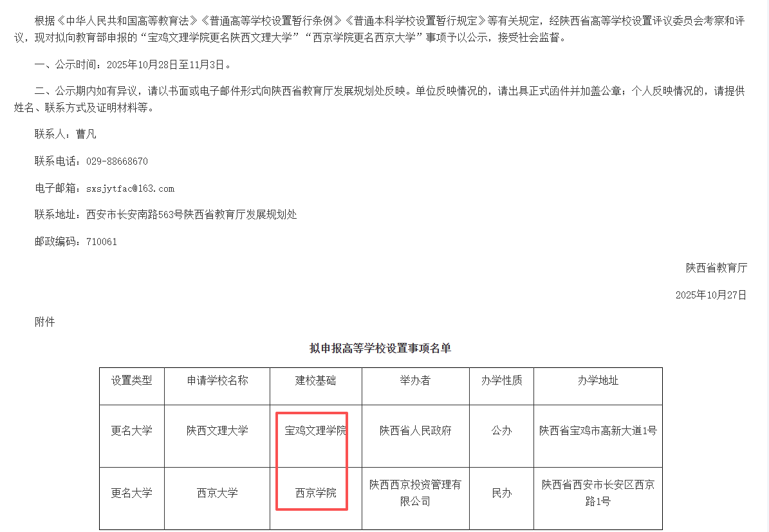Viewport: 769px width, 532px height.
Task: Click the 民办 cell in the table
Action: click(502, 493)
